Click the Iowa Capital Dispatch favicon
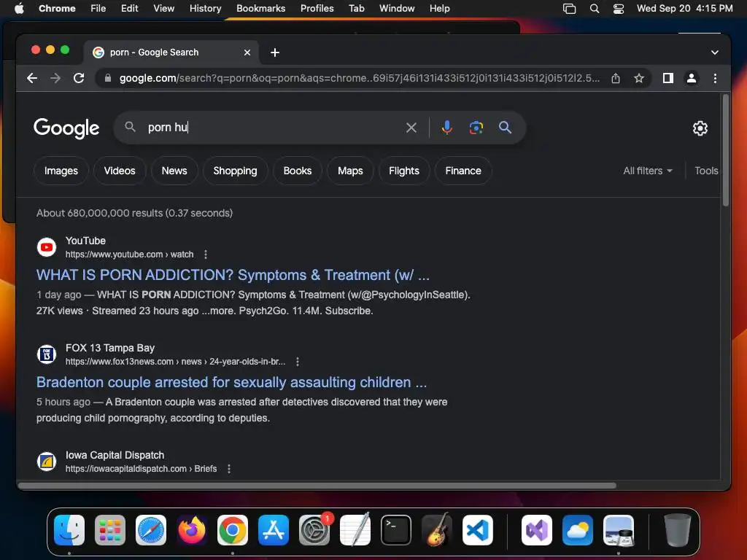The width and height of the screenshot is (747, 560). coord(47,462)
